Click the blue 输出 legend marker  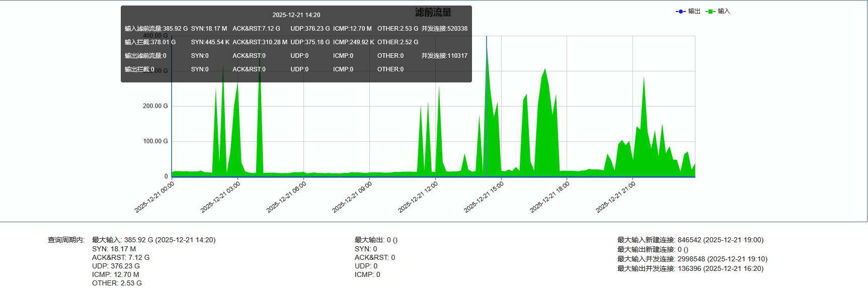click(680, 12)
